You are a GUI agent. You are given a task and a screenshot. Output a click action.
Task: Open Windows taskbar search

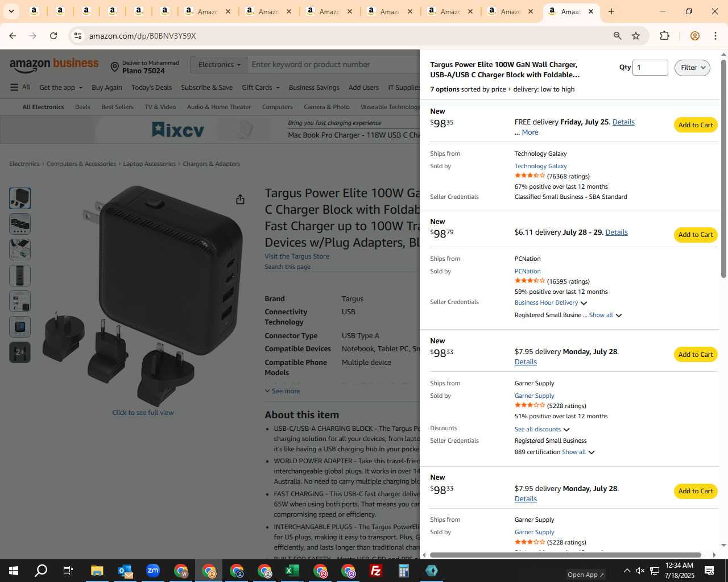[x=41, y=571]
